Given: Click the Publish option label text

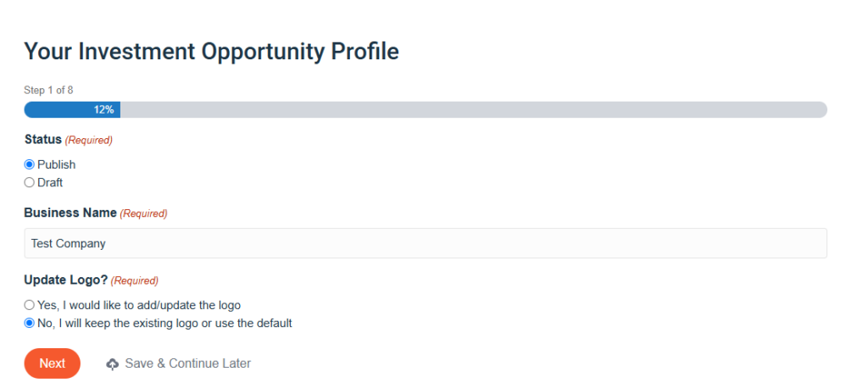Looking at the screenshot, I should tap(57, 165).
